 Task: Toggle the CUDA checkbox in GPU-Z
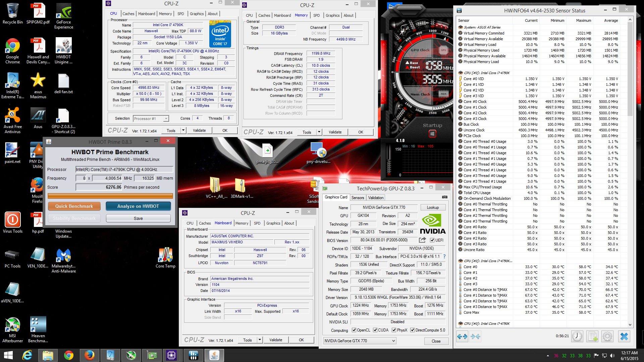click(x=375, y=330)
